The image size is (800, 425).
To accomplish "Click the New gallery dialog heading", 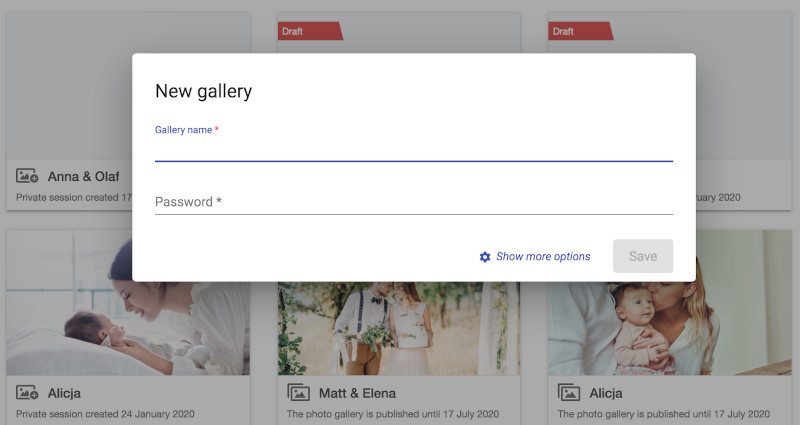I will tap(204, 92).
